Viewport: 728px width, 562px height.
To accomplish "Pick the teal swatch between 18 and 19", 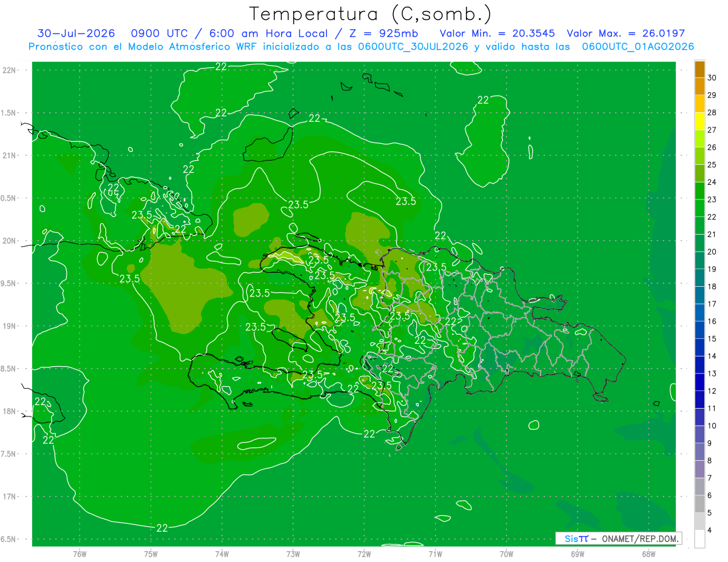I will [699, 278].
